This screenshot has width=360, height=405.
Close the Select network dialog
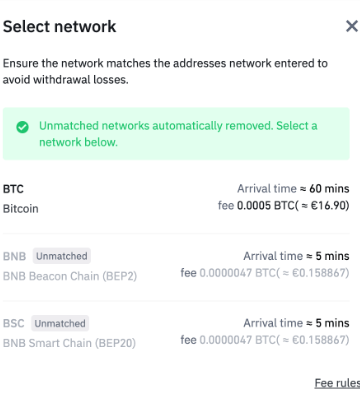pyautogui.click(x=352, y=26)
